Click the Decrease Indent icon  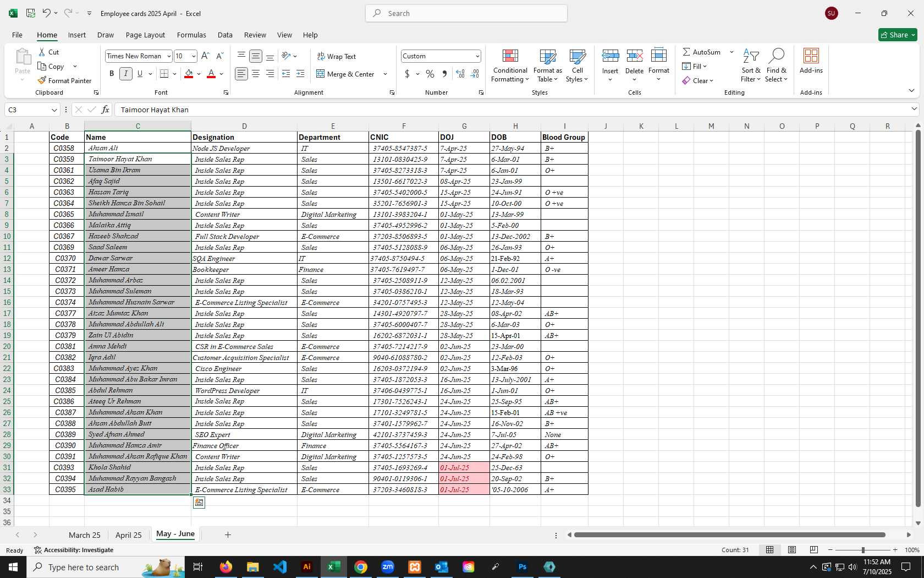click(x=286, y=74)
